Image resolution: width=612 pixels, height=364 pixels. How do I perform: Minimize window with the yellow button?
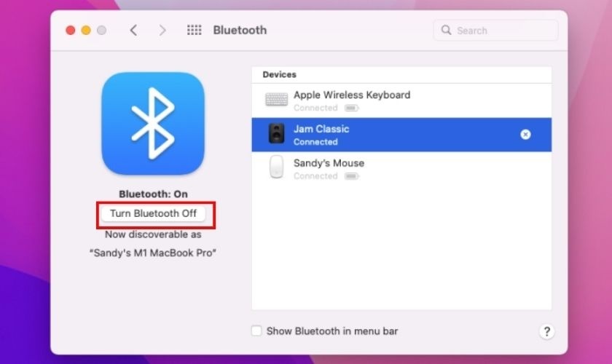point(86,31)
